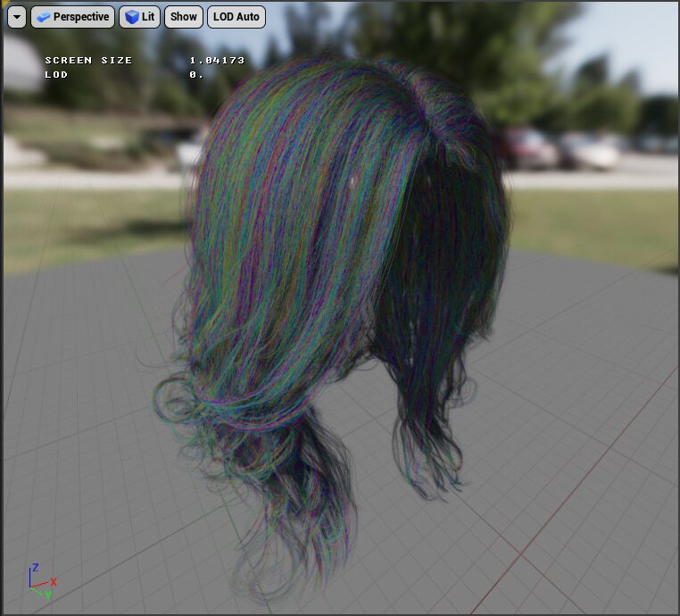Open the Lit view mode menu
The image size is (680, 616).
pos(140,17)
